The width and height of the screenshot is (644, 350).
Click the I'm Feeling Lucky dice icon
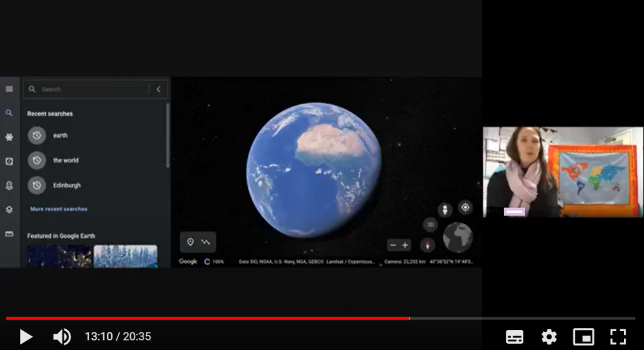click(x=9, y=161)
